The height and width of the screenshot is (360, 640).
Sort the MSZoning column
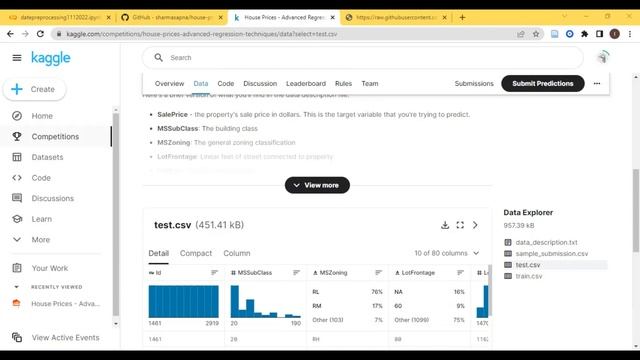click(x=378, y=273)
